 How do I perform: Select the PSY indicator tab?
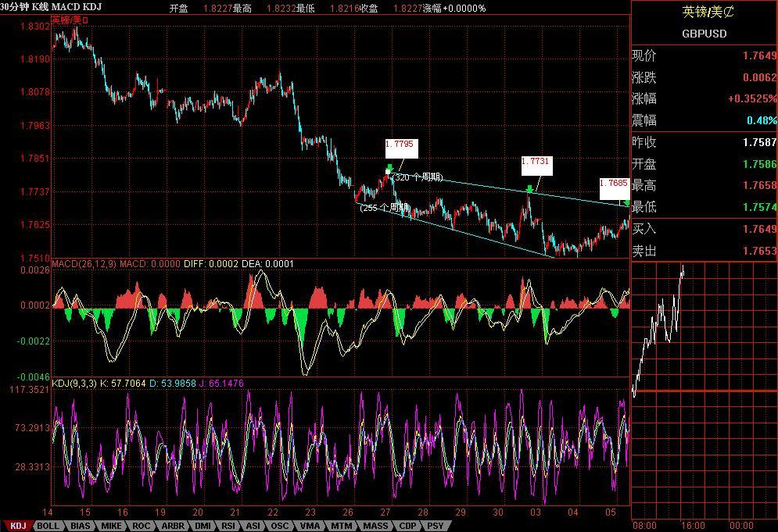point(436,526)
